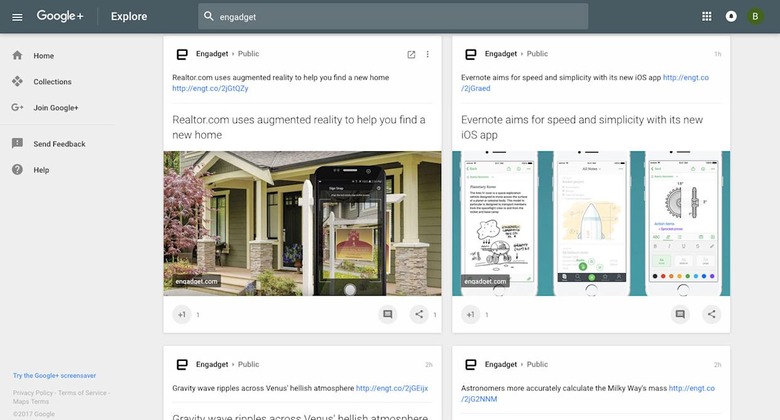Share the Realtor.com post
This screenshot has width=780, height=420.
pos(420,314)
